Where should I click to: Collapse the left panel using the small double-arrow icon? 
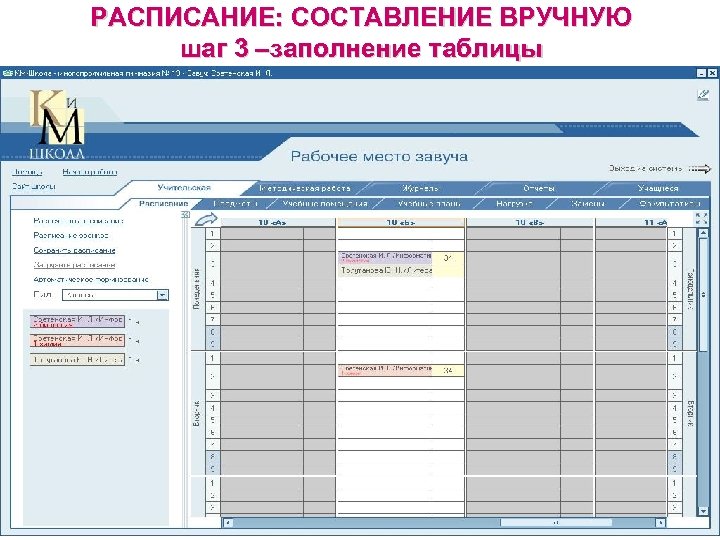pos(186,214)
